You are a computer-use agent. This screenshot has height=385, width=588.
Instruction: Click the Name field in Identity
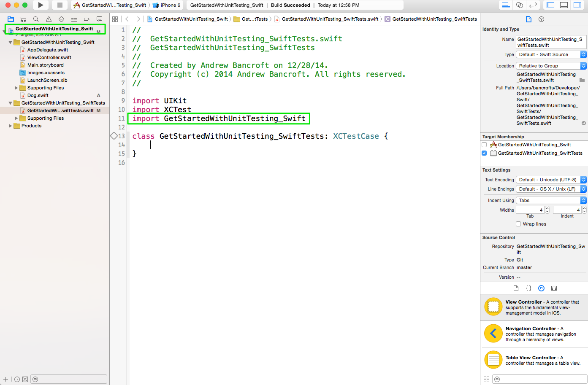point(550,42)
